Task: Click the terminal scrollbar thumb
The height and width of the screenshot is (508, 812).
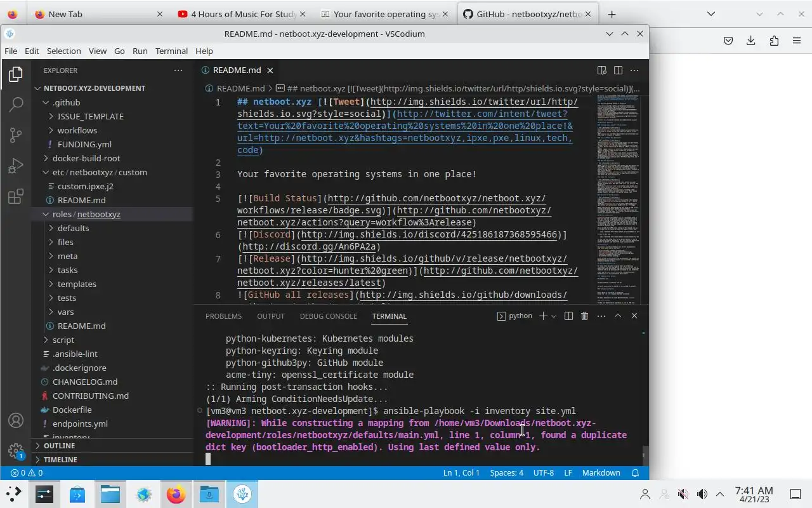Action: [x=646, y=455]
